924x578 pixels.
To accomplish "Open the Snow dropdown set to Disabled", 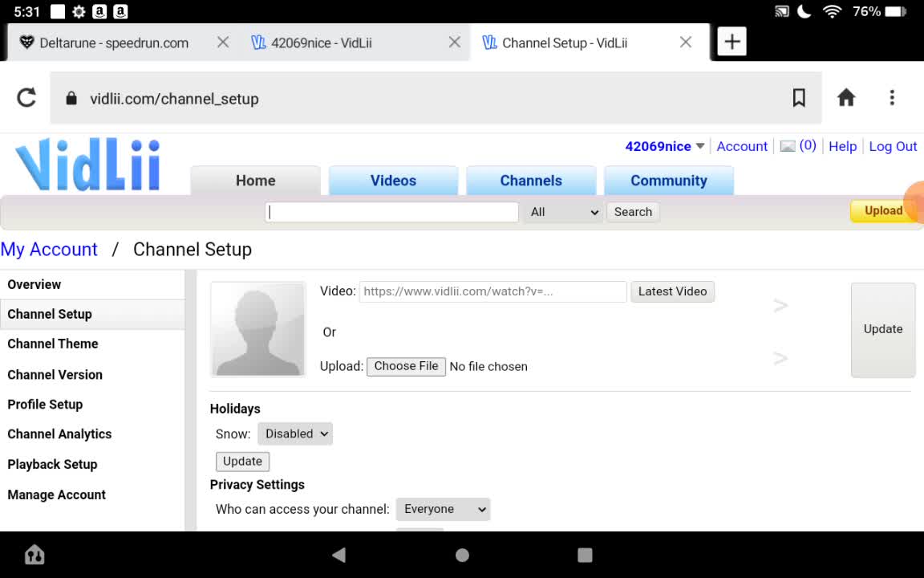I will 295,433.
